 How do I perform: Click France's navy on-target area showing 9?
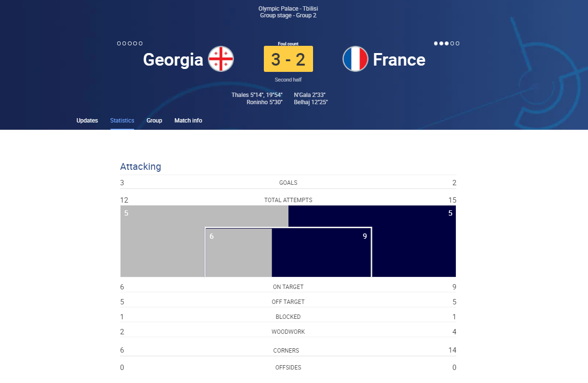[x=321, y=253]
